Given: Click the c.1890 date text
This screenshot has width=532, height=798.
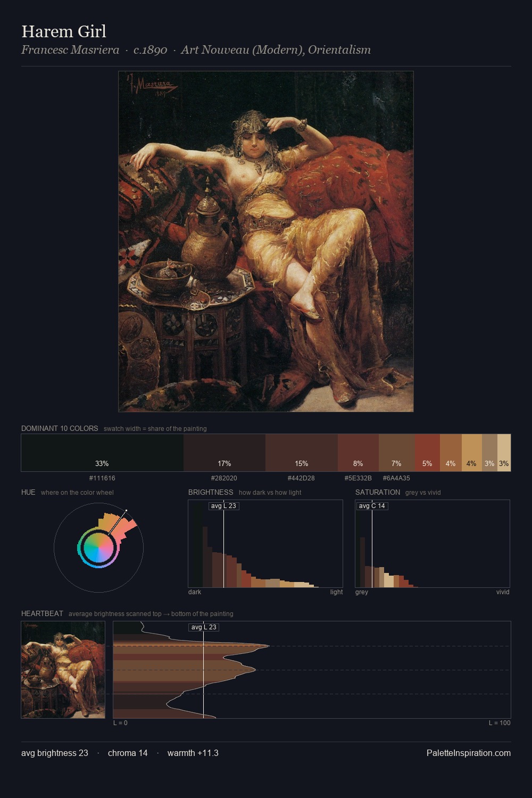Looking at the screenshot, I should pyautogui.click(x=150, y=50).
